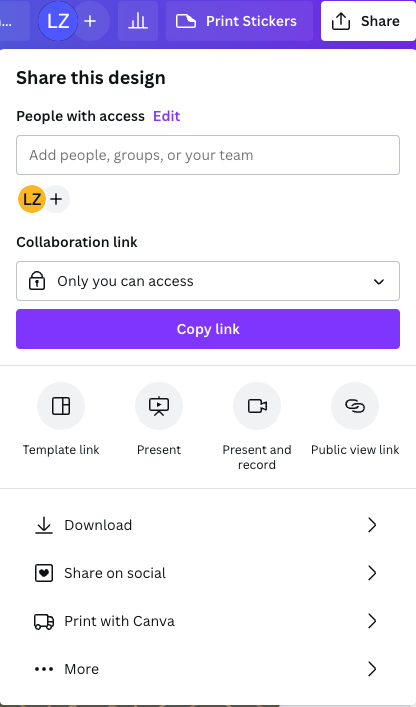Expand the Download option chevron
Viewport: 416px width, 707px height.
tap(372, 525)
